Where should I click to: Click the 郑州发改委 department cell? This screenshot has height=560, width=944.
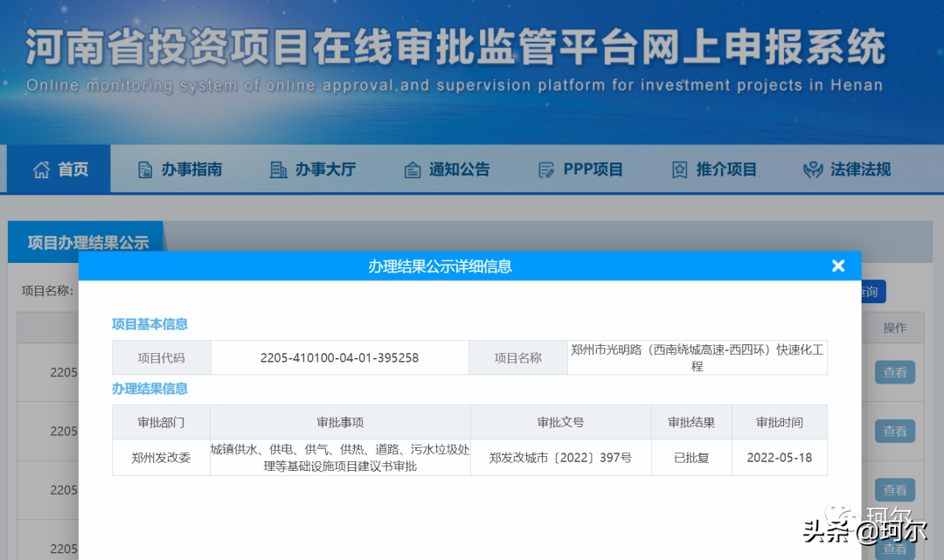click(161, 458)
